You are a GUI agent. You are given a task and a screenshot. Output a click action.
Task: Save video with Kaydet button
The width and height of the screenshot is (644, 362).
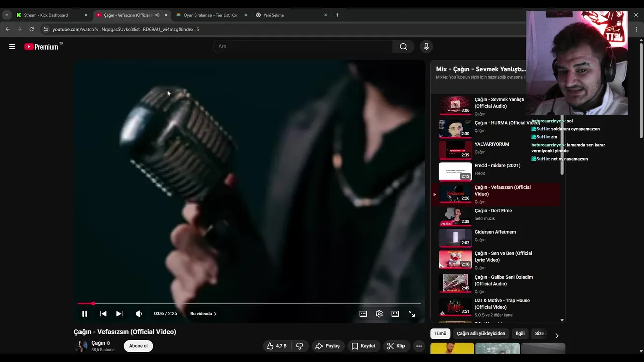pyautogui.click(x=363, y=346)
